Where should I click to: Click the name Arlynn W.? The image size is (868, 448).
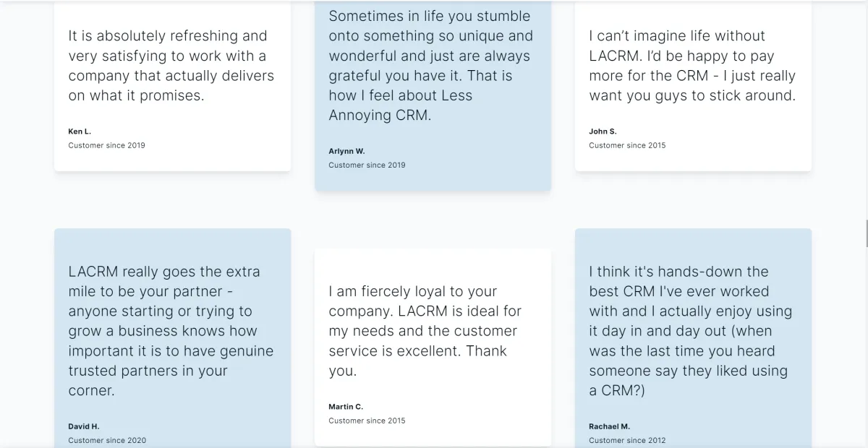[346, 151]
